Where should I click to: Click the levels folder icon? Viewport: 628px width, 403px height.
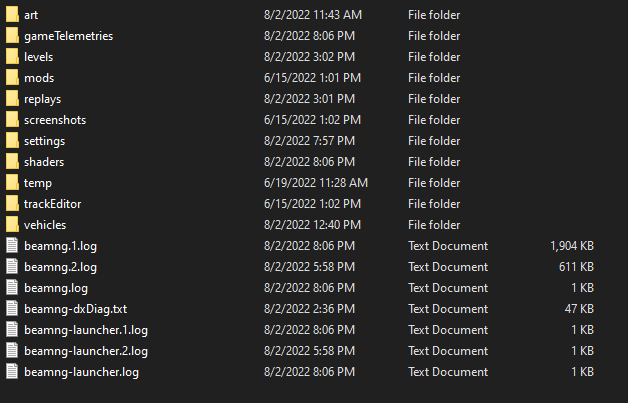point(12,57)
